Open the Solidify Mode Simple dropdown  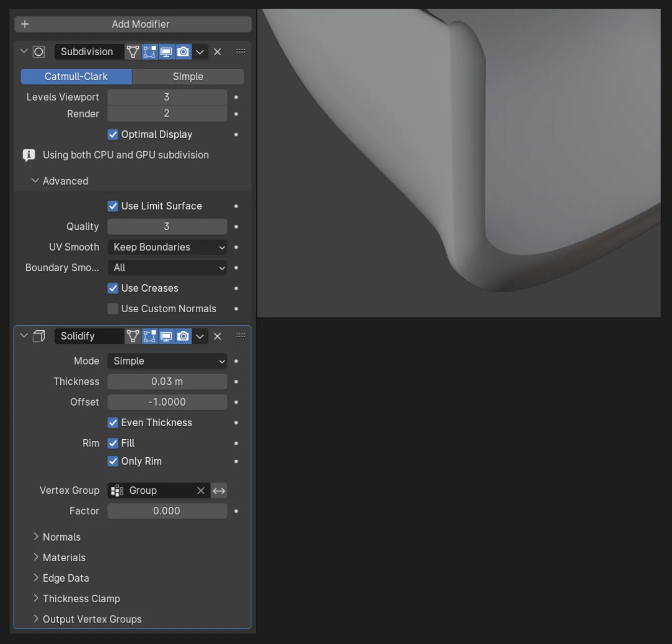(167, 361)
